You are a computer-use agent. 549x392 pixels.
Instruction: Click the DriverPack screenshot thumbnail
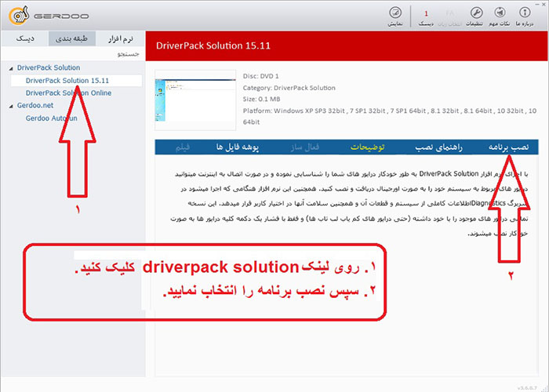[x=195, y=100]
